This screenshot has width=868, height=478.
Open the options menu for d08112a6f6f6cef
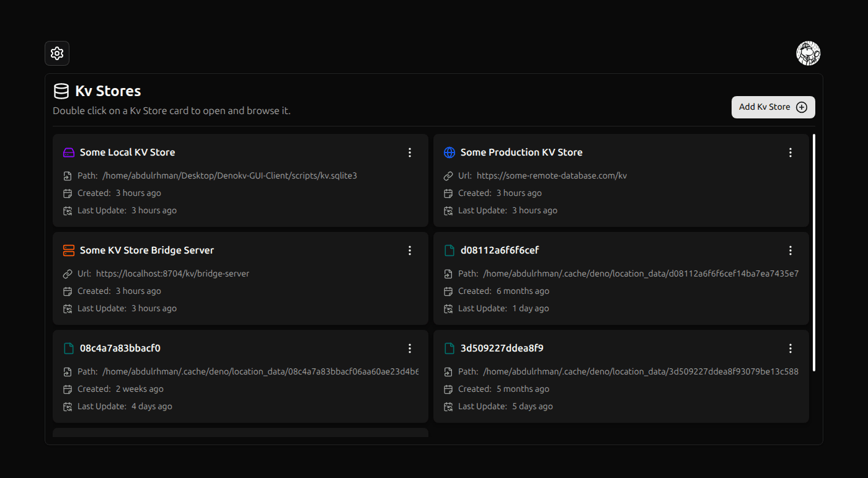(x=790, y=250)
